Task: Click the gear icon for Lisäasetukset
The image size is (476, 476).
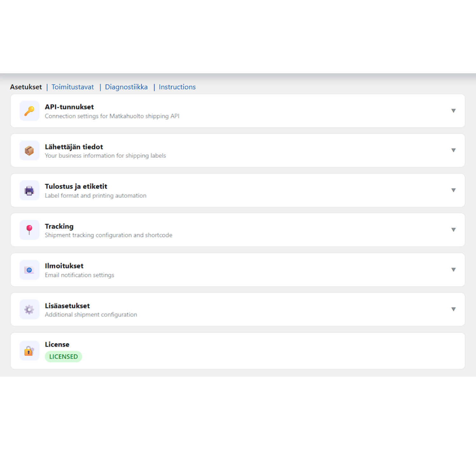Action: pyautogui.click(x=30, y=309)
